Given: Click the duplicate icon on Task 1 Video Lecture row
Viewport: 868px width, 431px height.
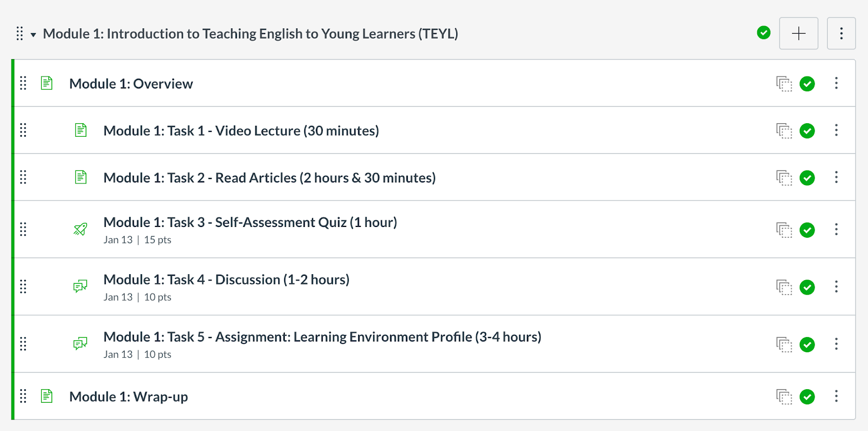Looking at the screenshot, I should tap(784, 131).
